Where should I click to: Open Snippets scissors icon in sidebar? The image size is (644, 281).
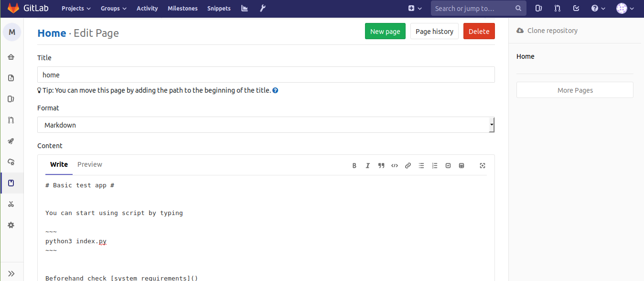(x=11, y=204)
